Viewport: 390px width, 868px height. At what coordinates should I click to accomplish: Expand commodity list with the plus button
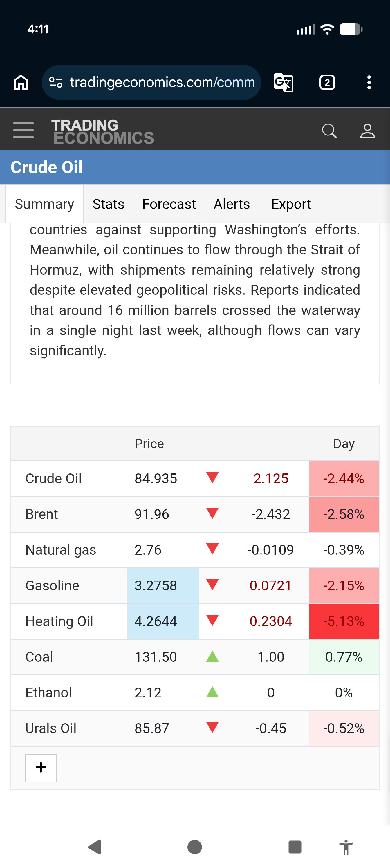41,768
